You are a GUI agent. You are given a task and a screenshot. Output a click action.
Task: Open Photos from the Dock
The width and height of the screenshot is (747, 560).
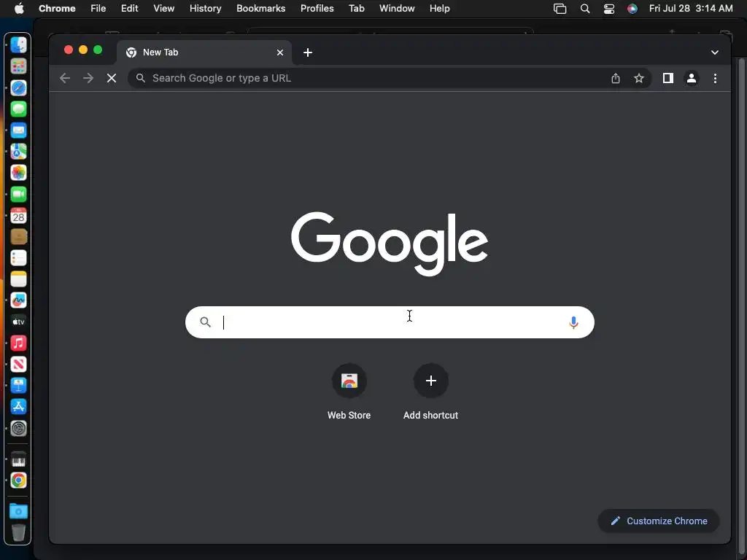18,172
